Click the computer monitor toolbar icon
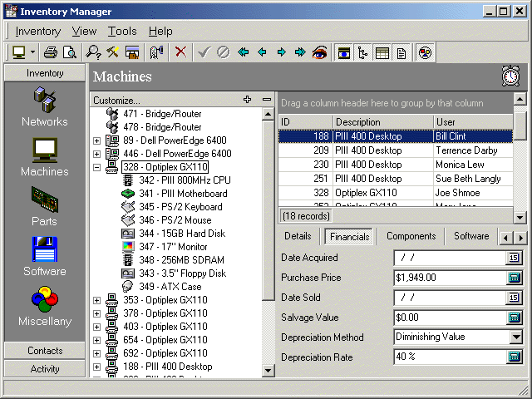The height and width of the screenshot is (399, 532). click(x=18, y=52)
